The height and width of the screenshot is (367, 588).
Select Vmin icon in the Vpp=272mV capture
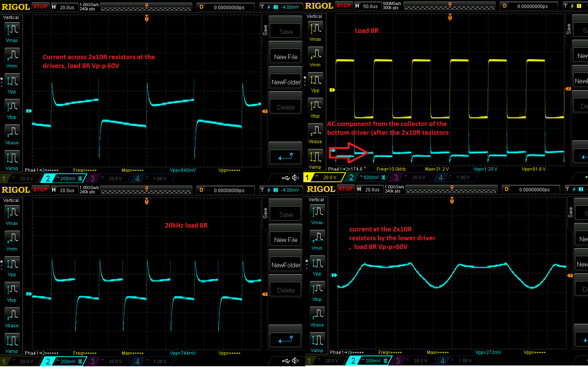pos(317,237)
